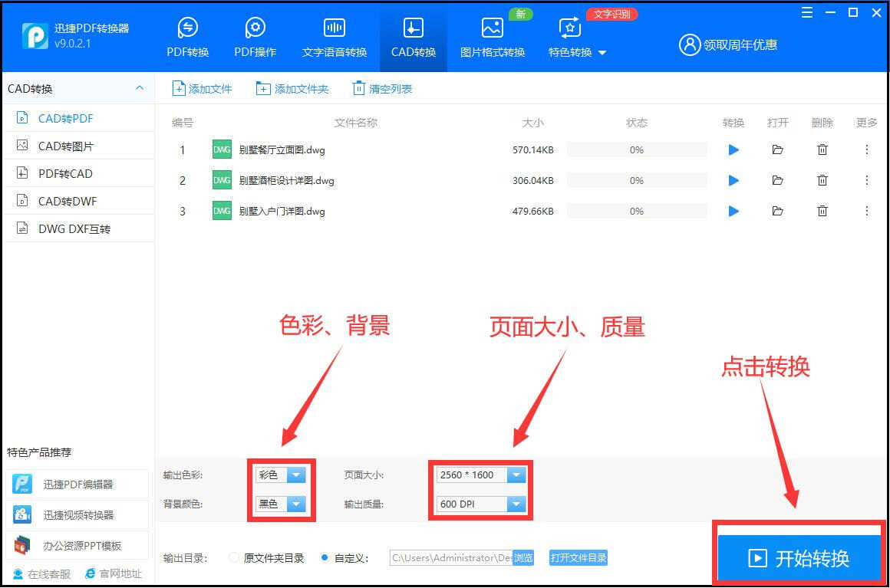Screen dimensions: 890x588
Task: Open 迅捷视频转换器 recommended product
Action: pyautogui.click(x=77, y=515)
